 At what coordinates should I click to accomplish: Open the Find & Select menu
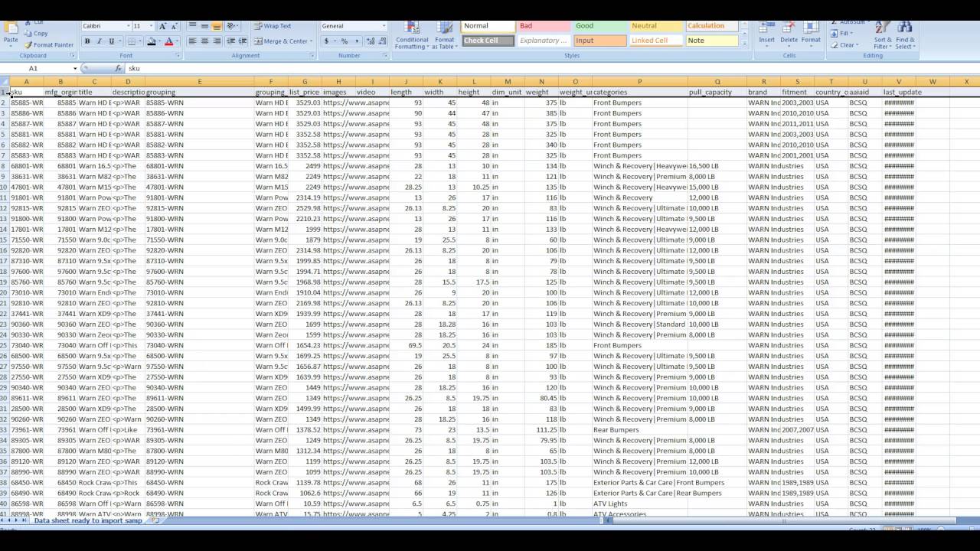coord(905,36)
